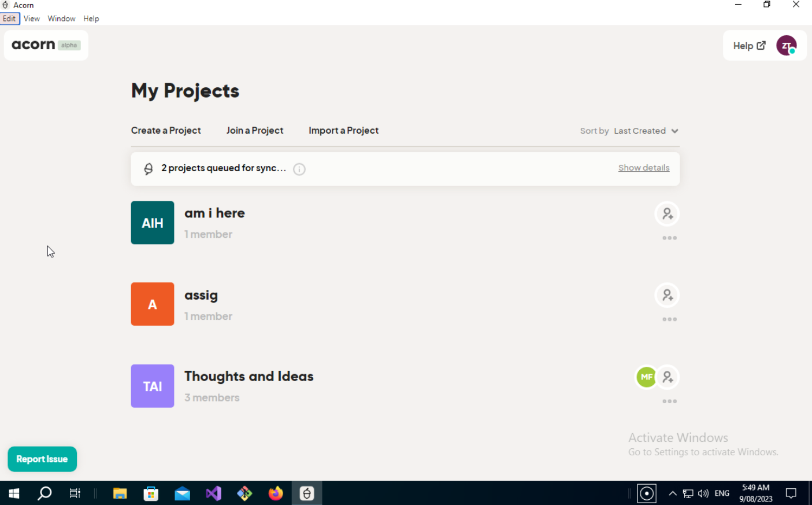Click the acorn sync icon in the banner
Viewport: 812px width, 505px height.
[149, 168]
